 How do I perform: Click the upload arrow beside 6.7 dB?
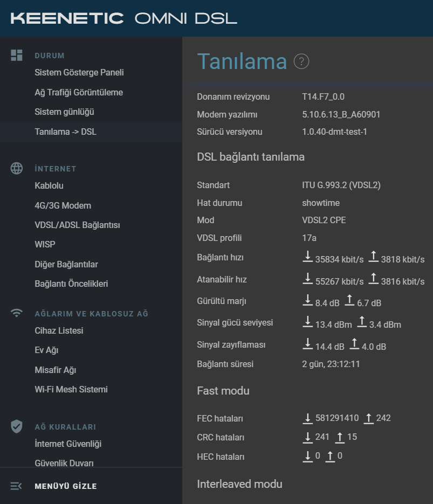click(349, 300)
